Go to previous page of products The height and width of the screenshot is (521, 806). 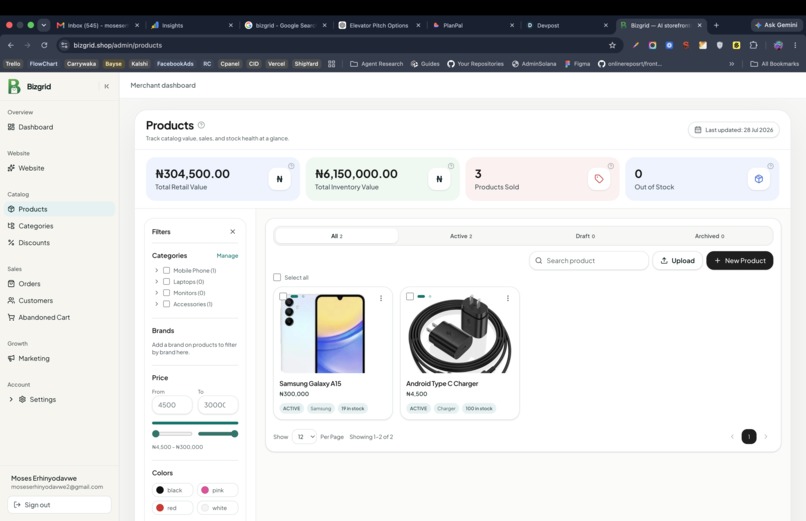(x=732, y=437)
